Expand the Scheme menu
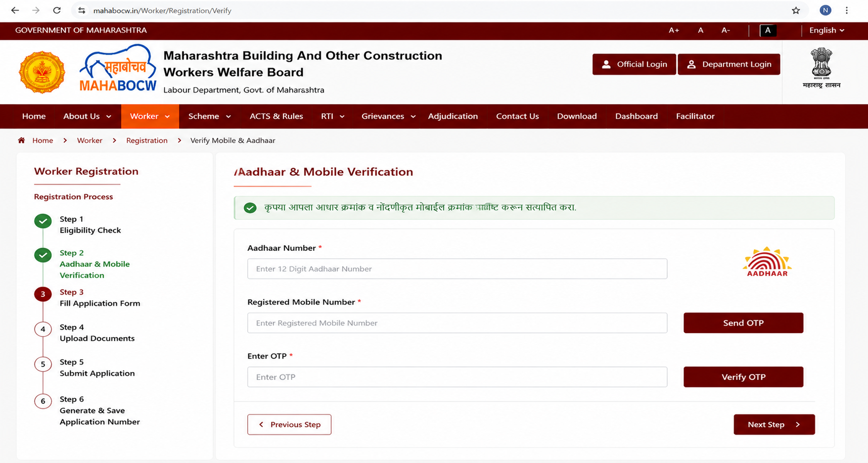868x463 pixels. pyautogui.click(x=210, y=116)
